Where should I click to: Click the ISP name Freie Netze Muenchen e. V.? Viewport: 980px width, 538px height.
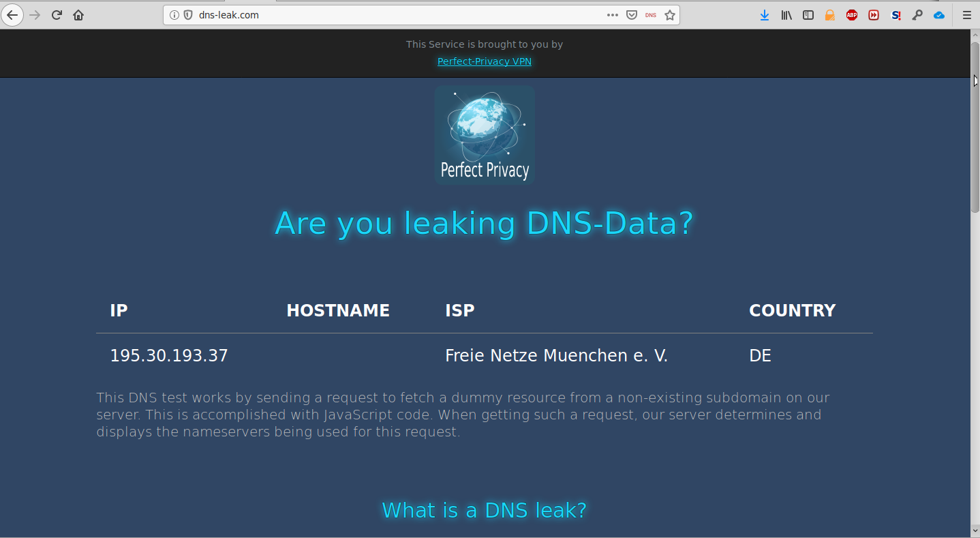click(x=556, y=355)
